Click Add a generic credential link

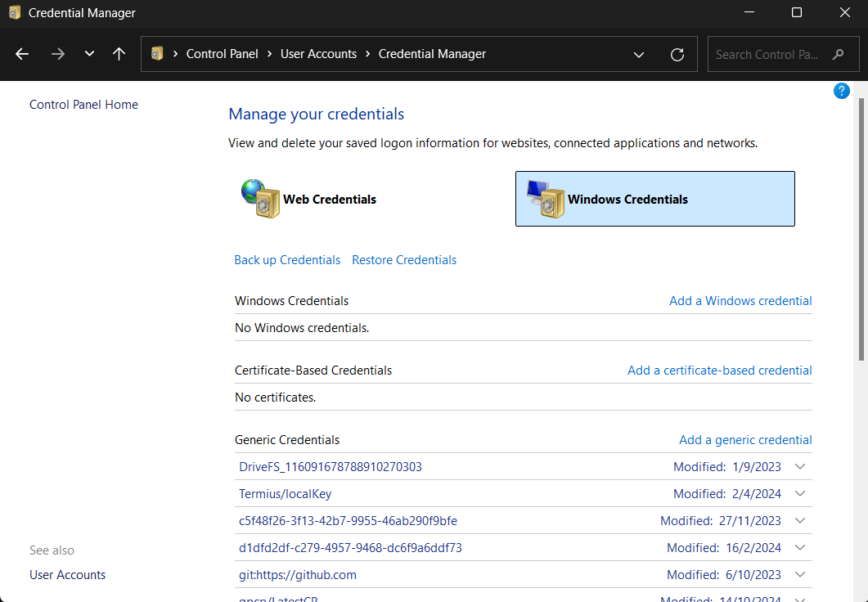(x=745, y=440)
